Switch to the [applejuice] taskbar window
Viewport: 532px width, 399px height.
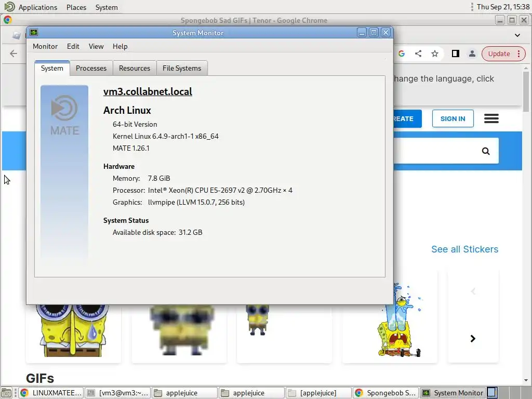coord(318,393)
